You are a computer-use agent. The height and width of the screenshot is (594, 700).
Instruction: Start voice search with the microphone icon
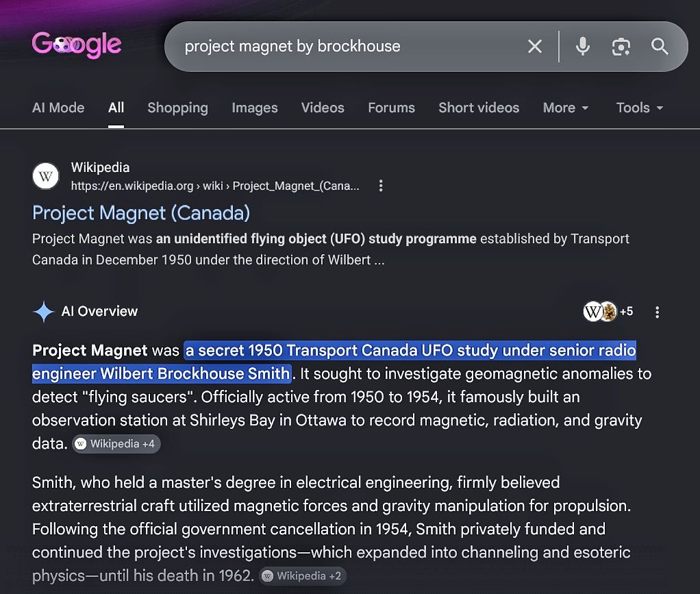(583, 47)
